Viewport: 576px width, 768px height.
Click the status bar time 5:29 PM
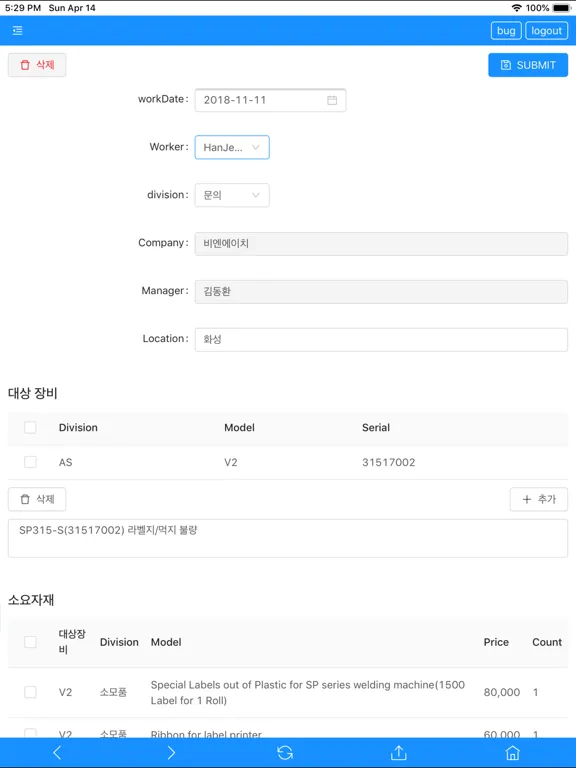(x=23, y=8)
